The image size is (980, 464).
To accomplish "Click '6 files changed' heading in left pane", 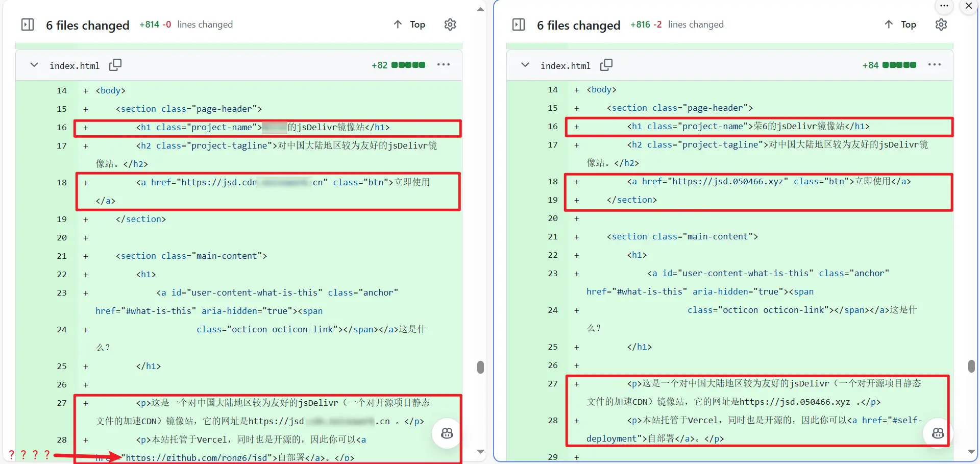I will pos(88,25).
